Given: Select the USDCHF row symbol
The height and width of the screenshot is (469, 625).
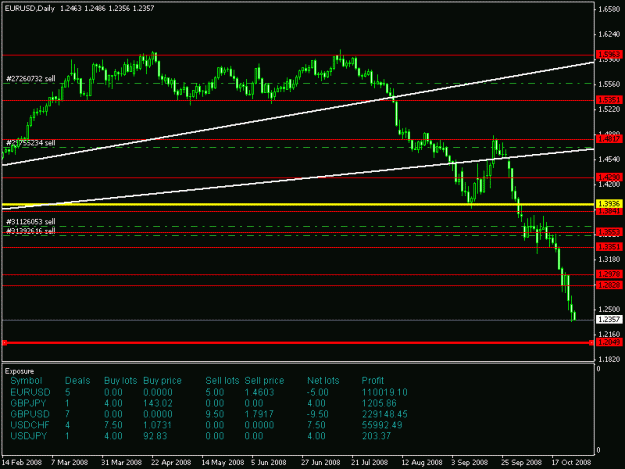Looking at the screenshot, I should [30, 425].
